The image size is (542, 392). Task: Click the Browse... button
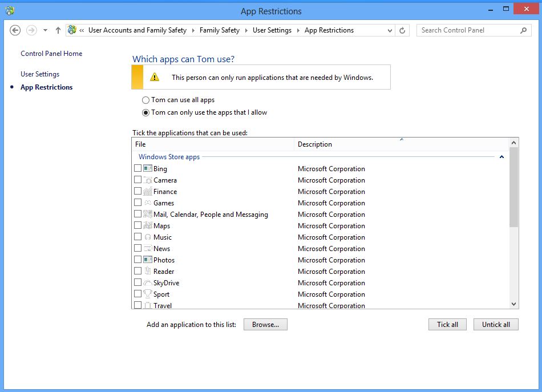coord(265,325)
